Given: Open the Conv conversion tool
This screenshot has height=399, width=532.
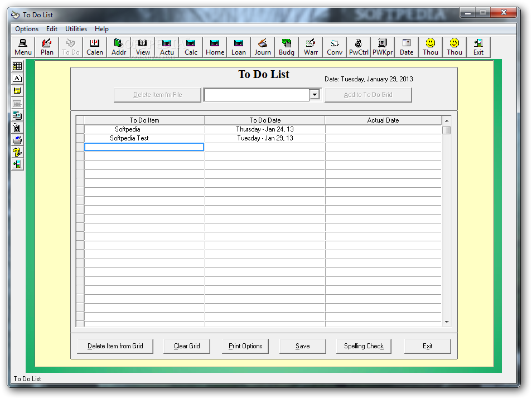Looking at the screenshot, I should click(x=335, y=47).
